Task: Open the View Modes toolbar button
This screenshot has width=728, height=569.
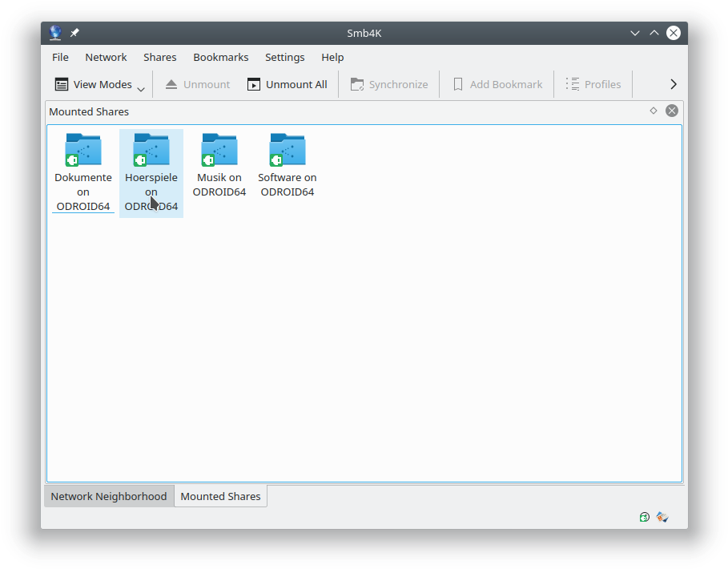Action: pos(95,84)
